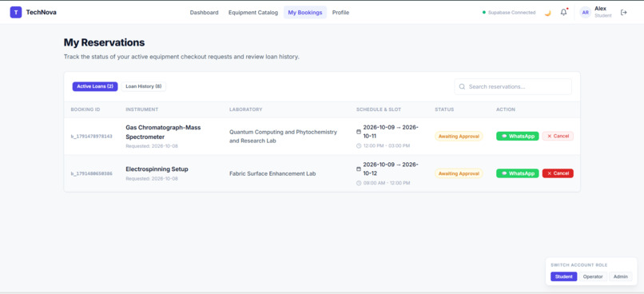Image resolution: width=644 pixels, height=294 pixels.
Task: Click the TechNova logo icon
Action: point(16,12)
